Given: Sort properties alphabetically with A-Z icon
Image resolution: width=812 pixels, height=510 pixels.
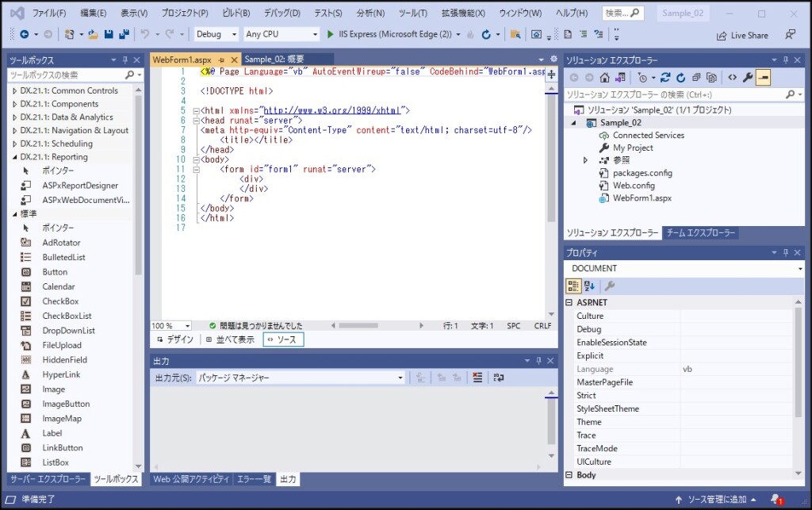Looking at the screenshot, I should [x=590, y=286].
